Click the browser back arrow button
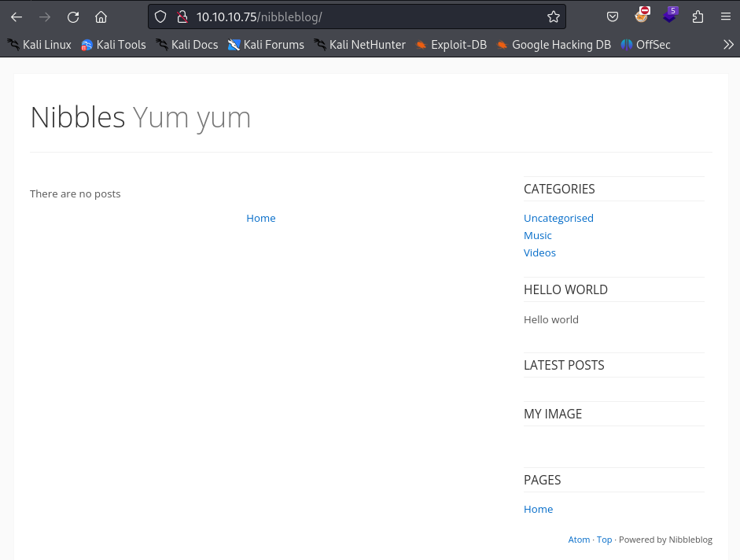This screenshot has width=740, height=560. 17,17
